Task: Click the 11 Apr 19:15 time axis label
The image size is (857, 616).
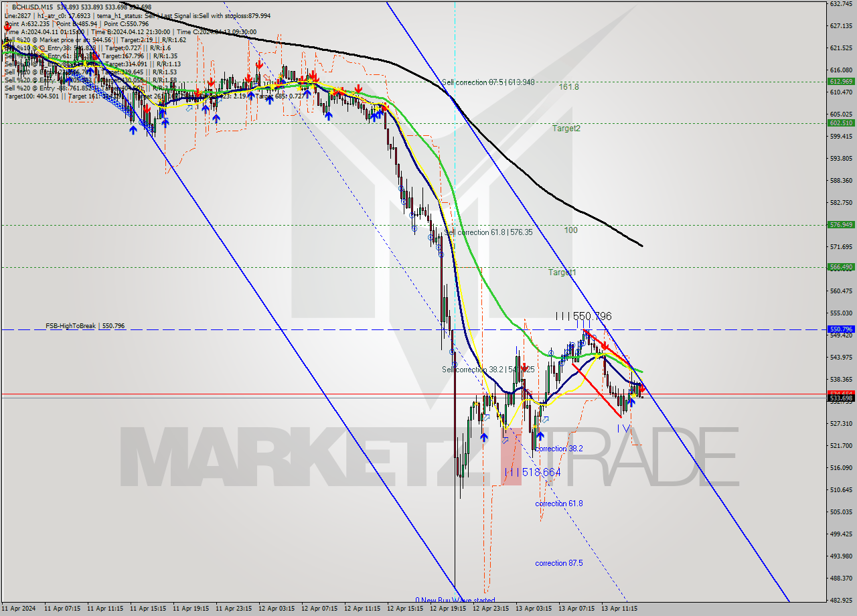Action: point(191,609)
